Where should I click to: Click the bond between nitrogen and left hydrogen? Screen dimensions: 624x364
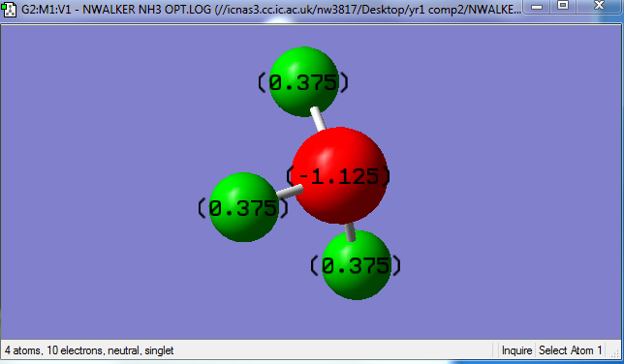(290, 192)
